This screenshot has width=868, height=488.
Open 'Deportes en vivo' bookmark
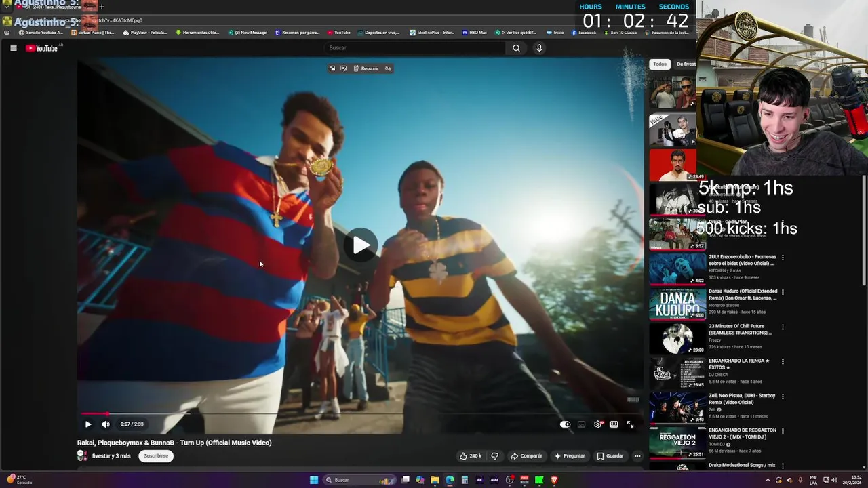coord(378,33)
